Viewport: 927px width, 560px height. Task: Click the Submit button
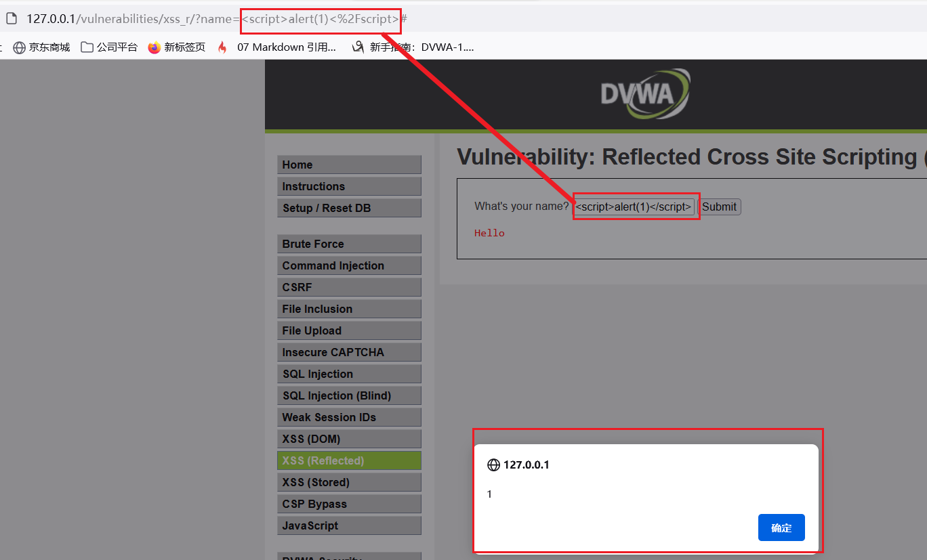pyautogui.click(x=719, y=207)
